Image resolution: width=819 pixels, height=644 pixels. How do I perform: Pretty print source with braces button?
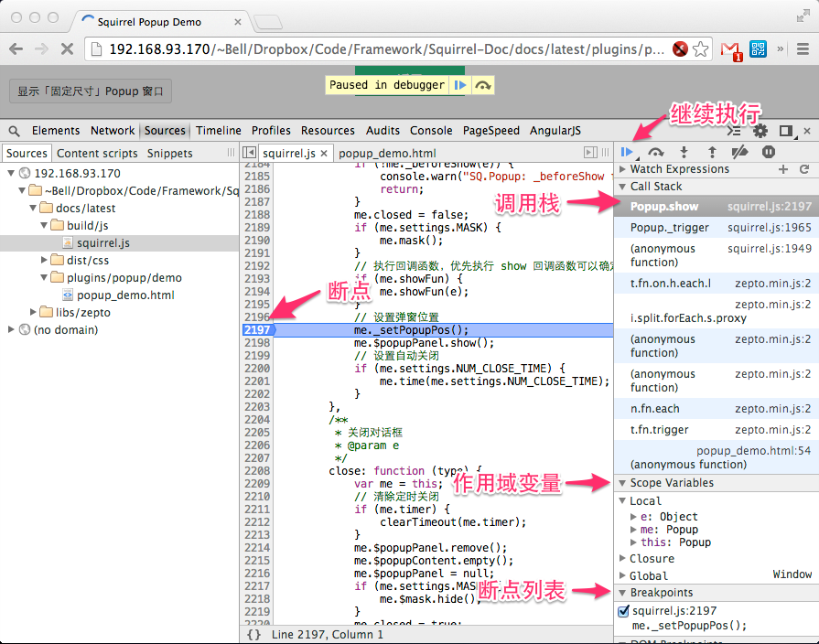pyautogui.click(x=253, y=635)
